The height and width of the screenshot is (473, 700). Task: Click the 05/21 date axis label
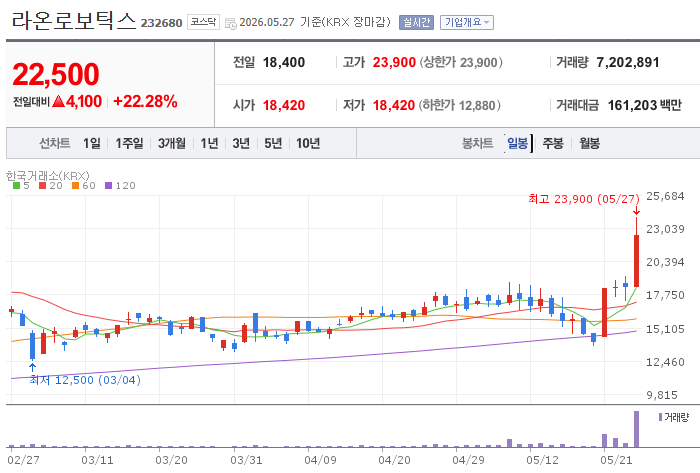click(x=616, y=460)
